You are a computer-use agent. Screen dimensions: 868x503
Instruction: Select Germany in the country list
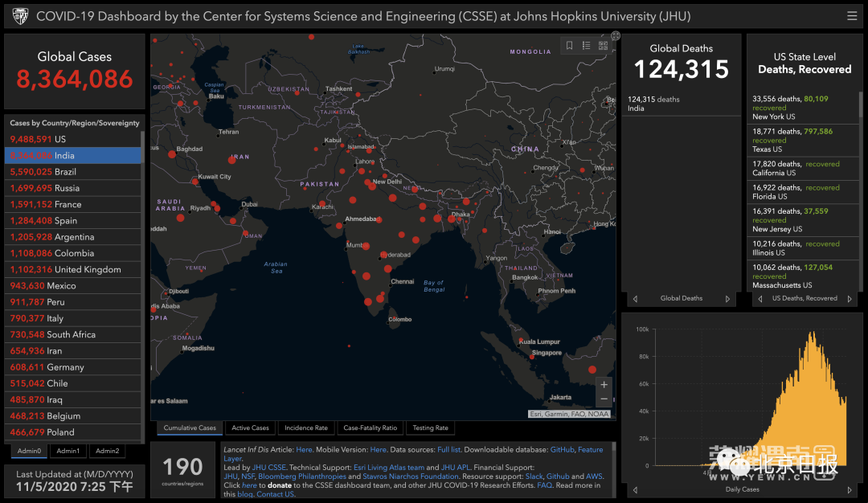click(72, 367)
